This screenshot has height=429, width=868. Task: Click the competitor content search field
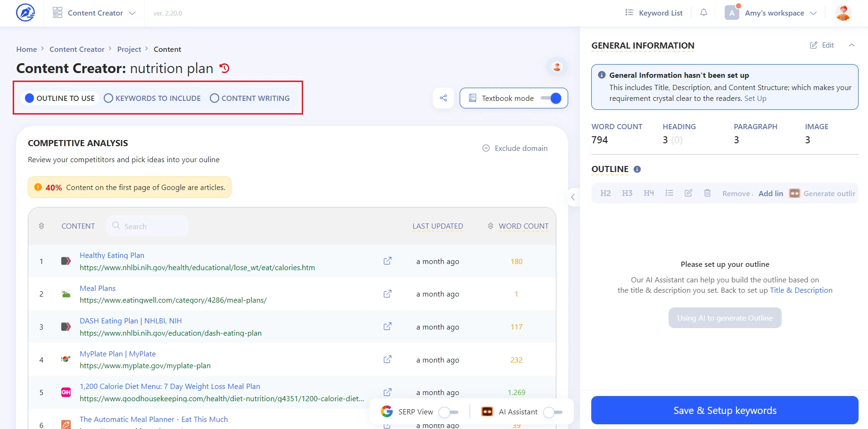147,226
